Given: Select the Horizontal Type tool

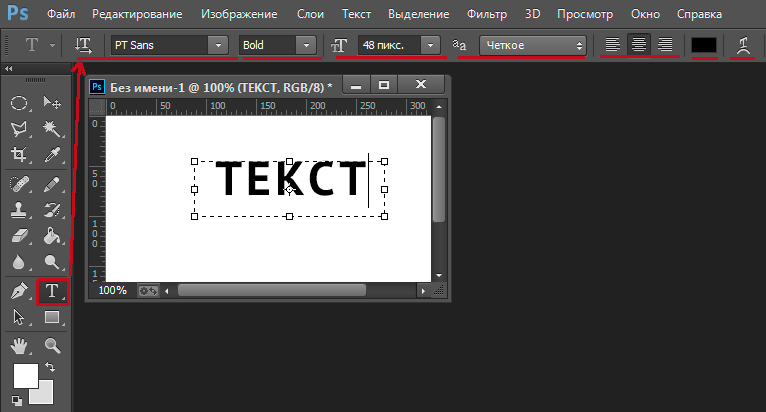Looking at the screenshot, I should pos(52,292).
